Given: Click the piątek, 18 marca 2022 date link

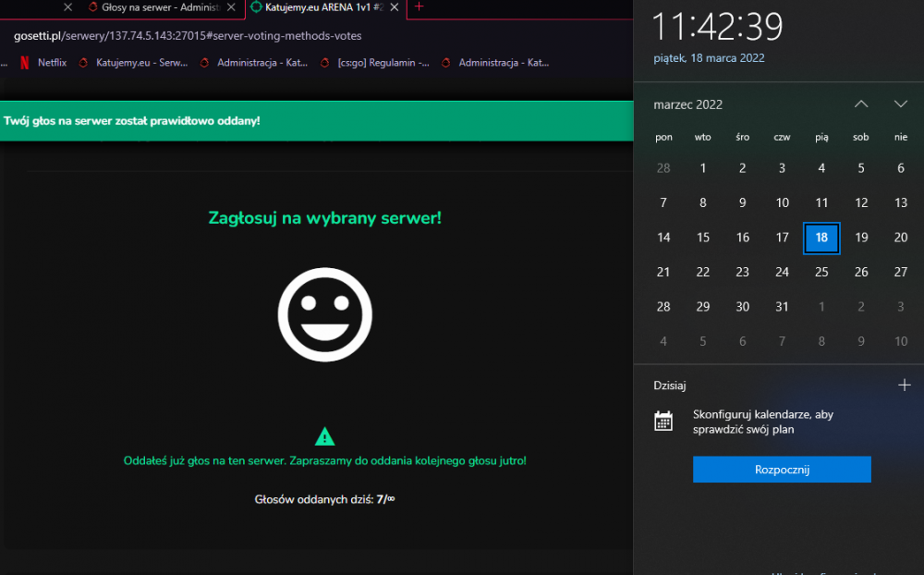Looking at the screenshot, I should point(709,58).
